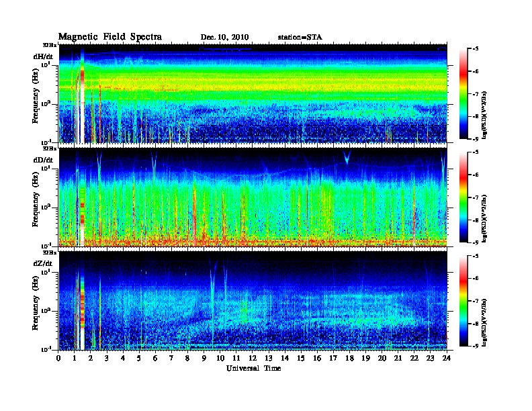Click the log(PSD) label beside dZ/dt color bar
Viewport: 532px width, 411px height.
tap(485, 322)
